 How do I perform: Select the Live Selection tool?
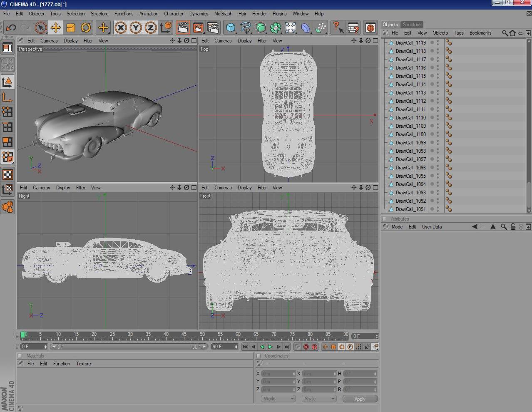pos(40,27)
